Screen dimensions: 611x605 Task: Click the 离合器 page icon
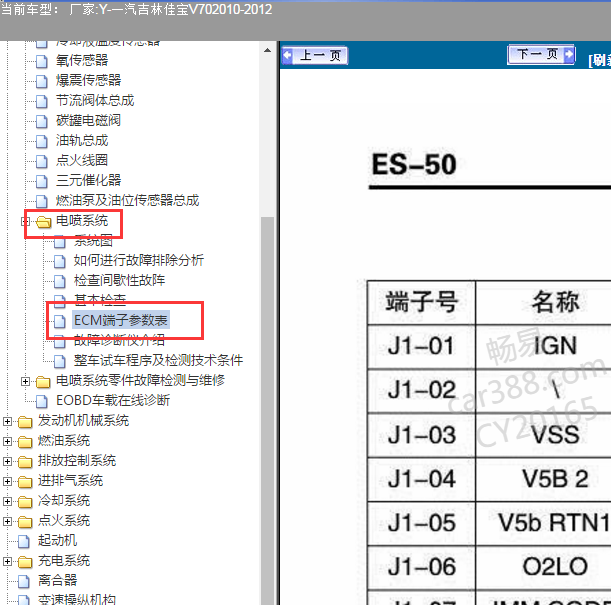[x=24, y=581]
